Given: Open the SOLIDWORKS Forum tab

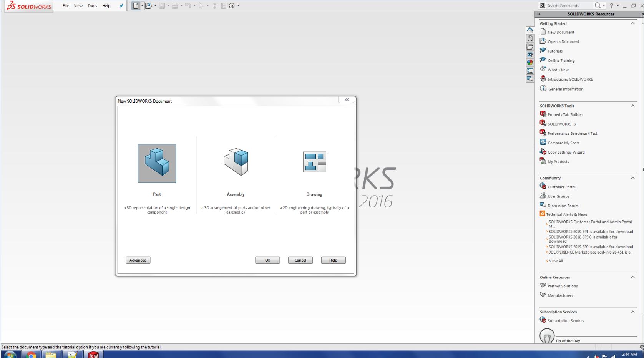Looking at the screenshot, I should (x=530, y=79).
